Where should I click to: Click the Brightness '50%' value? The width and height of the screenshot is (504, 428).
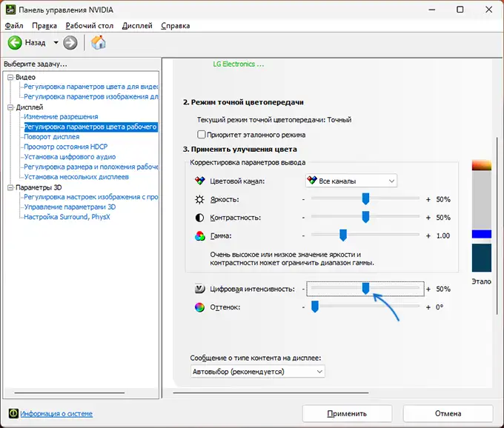(x=443, y=199)
